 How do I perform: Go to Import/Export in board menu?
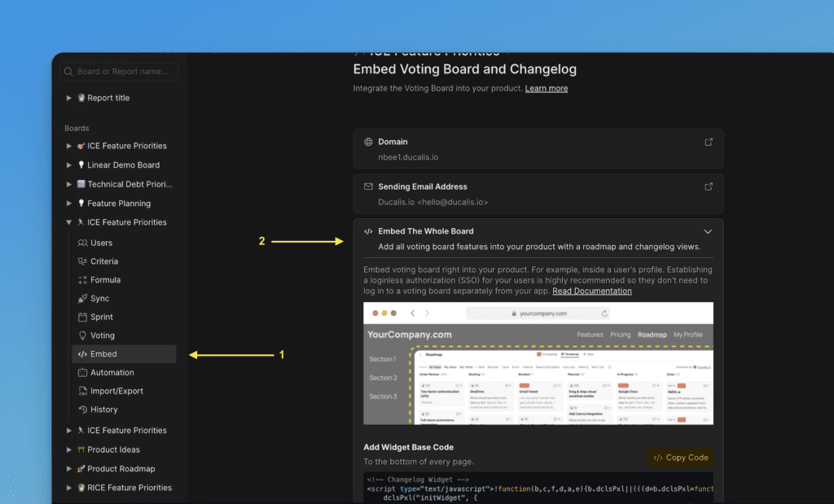[116, 391]
